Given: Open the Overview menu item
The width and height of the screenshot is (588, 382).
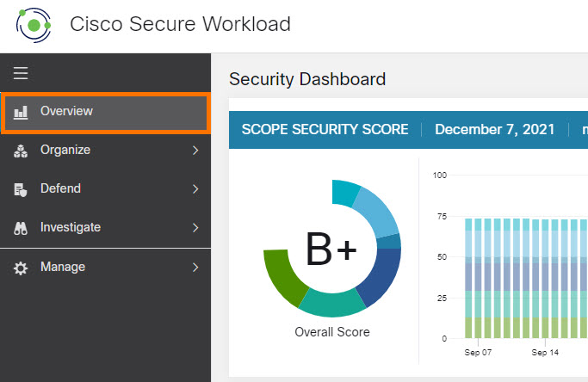Looking at the screenshot, I should coord(106,113).
